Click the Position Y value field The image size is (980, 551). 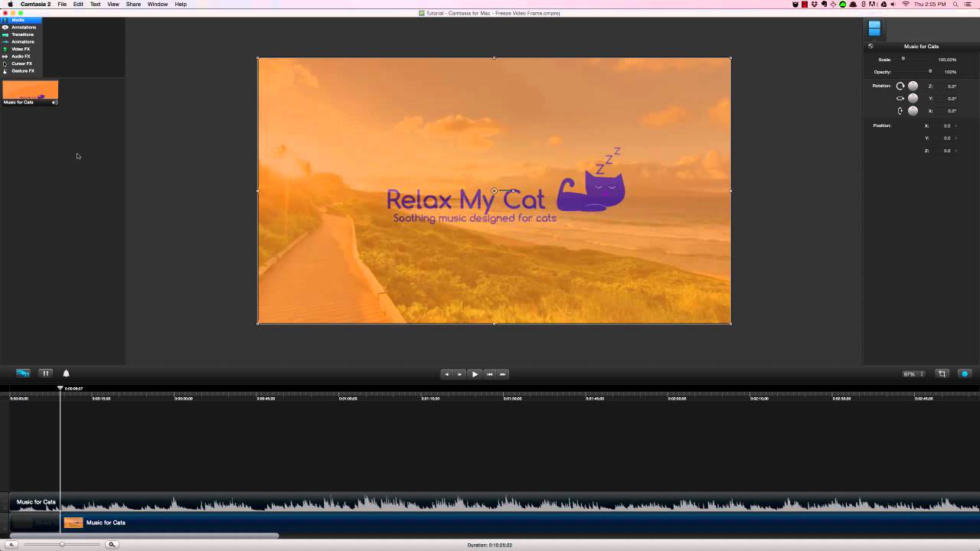pos(946,139)
